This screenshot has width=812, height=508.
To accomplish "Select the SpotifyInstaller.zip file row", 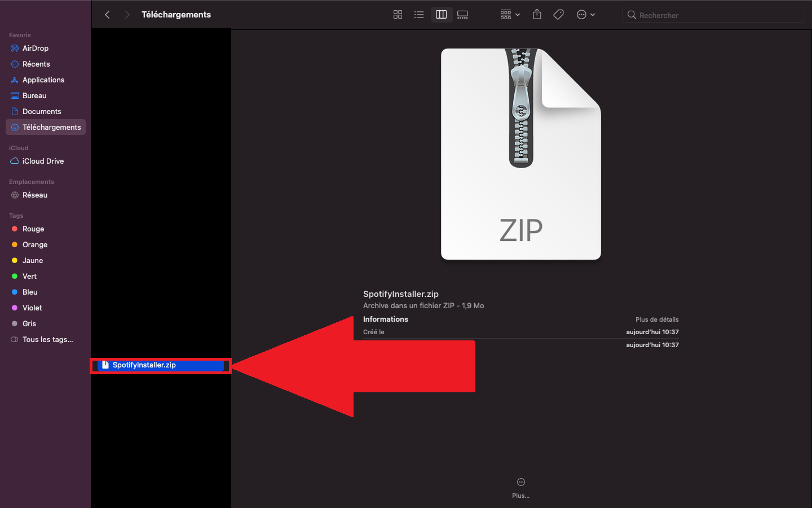I will [x=161, y=365].
